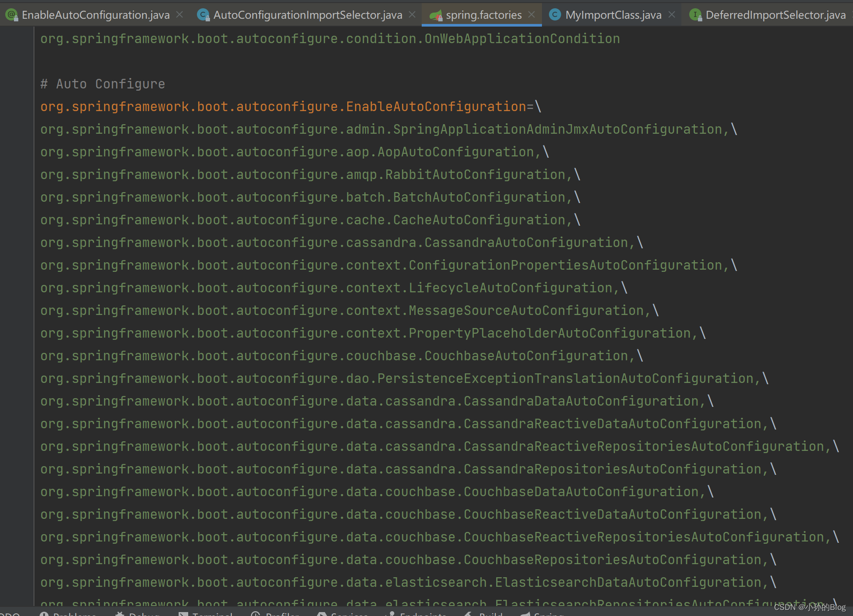Image resolution: width=853 pixels, height=616 pixels.
Task: Click the class icon on AutoConfigurationImportSelector.java tab
Action: pyautogui.click(x=203, y=15)
